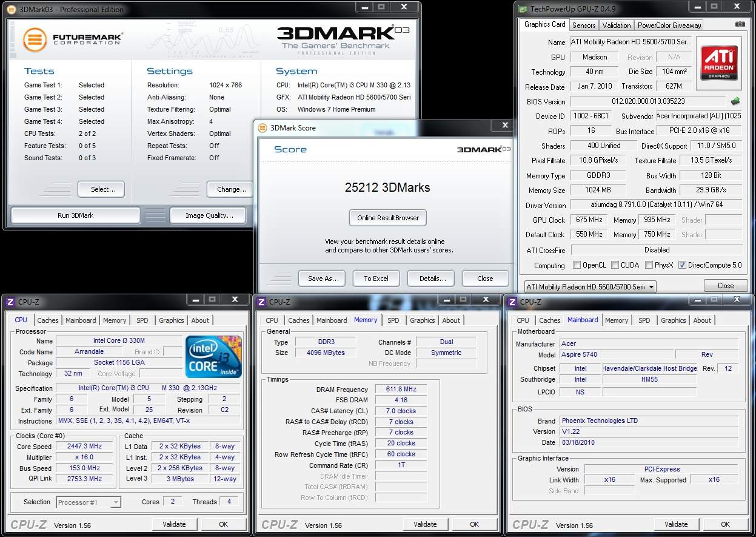756x537 pixels.
Task: Click the Aspire 5740 model field
Action: [616, 354]
